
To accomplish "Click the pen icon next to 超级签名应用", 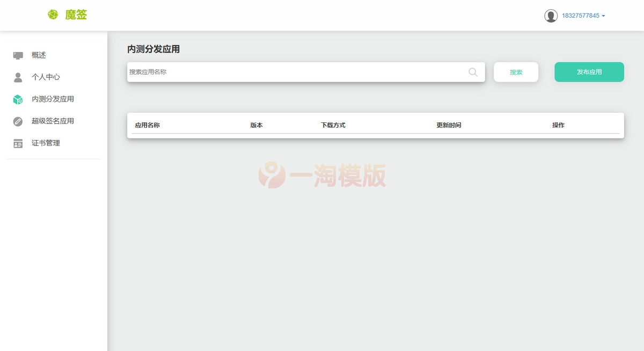I will tap(18, 121).
